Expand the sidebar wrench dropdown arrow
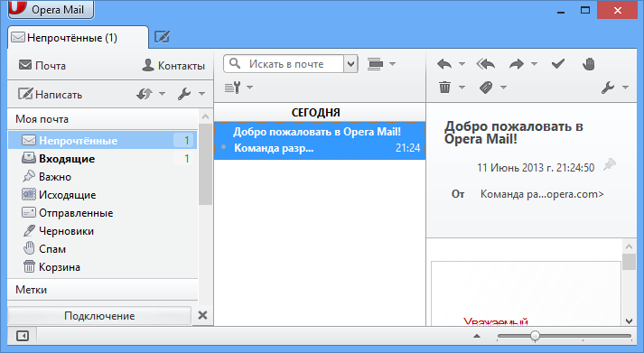This screenshot has height=353, width=644. tap(201, 94)
